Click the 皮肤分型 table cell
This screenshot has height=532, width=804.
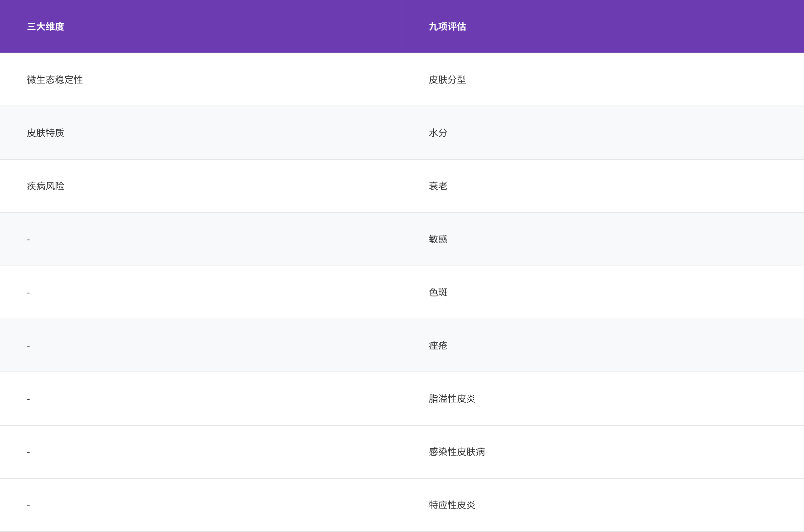pyautogui.click(x=447, y=80)
